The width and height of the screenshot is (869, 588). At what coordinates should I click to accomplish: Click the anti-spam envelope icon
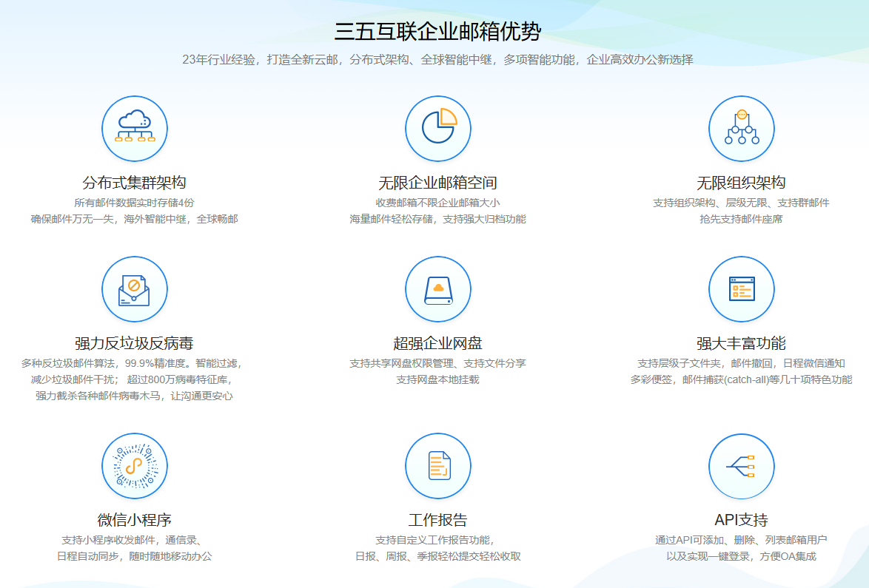pyautogui.click(x=135, y=289)
